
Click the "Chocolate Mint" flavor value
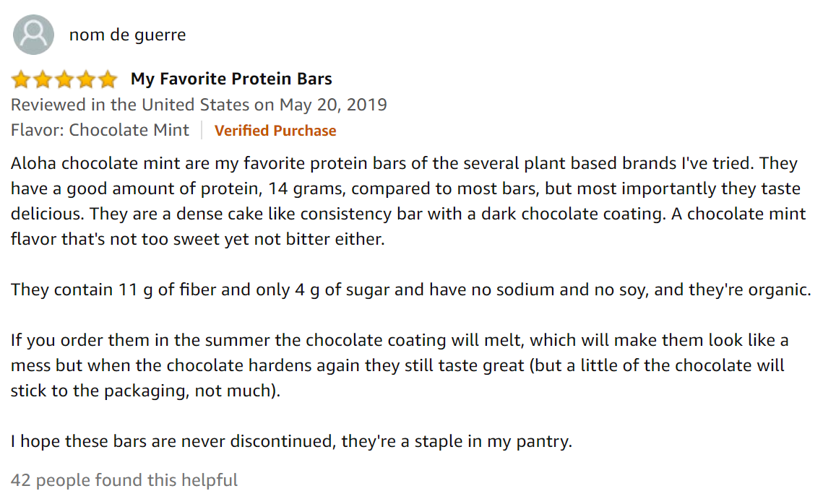coord(129,130)
